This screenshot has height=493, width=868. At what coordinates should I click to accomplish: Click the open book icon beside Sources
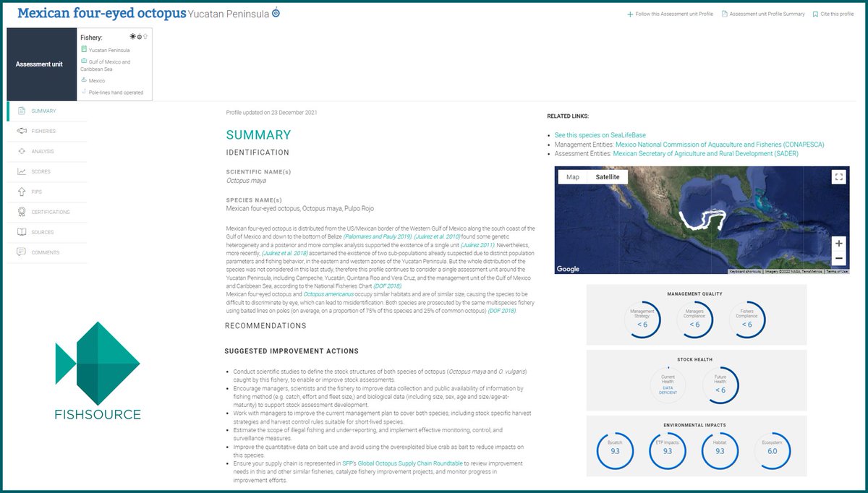(22, 232)
